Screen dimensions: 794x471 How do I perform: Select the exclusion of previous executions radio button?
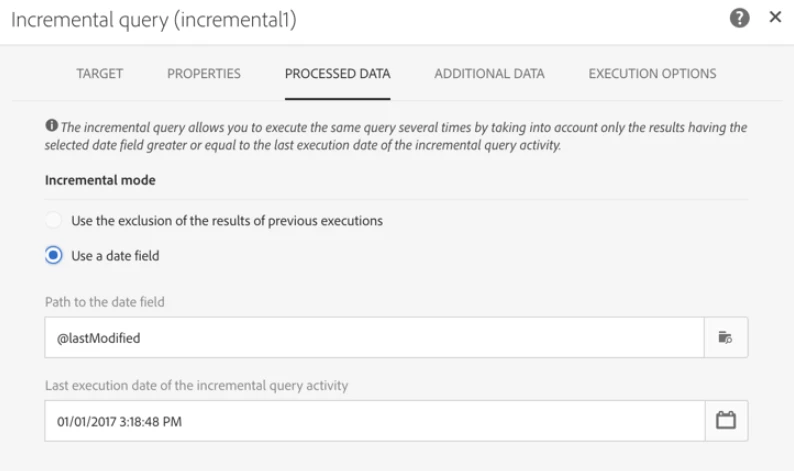tap(54, 220)
